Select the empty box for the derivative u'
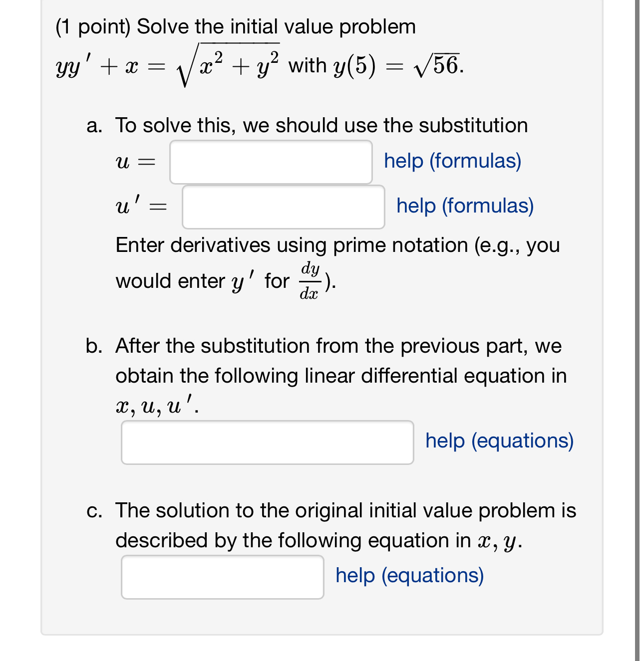Image resolution: width=644 pixels, height=661 pixels. pos(283,207)
